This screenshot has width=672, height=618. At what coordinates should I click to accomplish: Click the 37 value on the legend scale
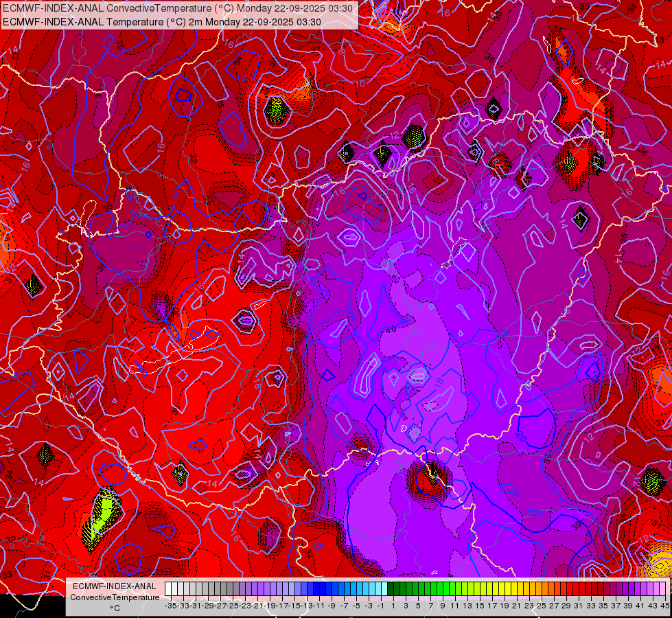616,606
